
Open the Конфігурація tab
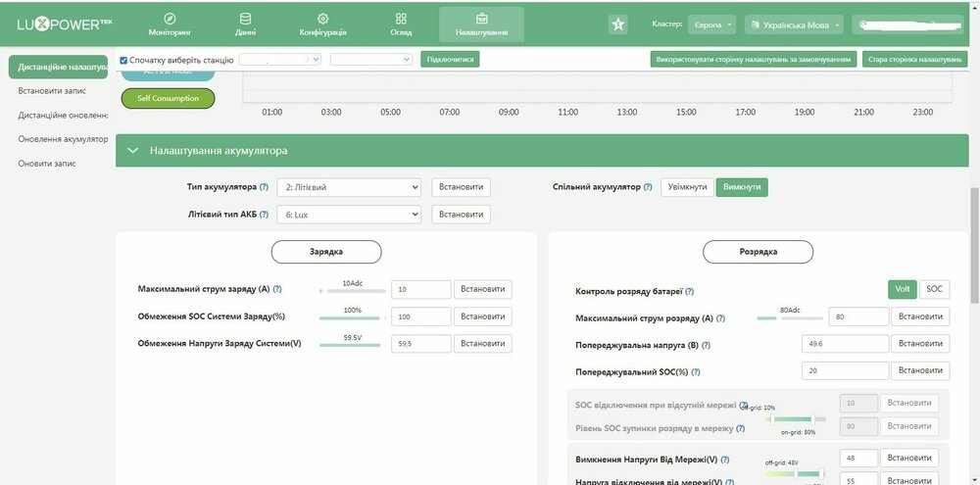(322, 24)
